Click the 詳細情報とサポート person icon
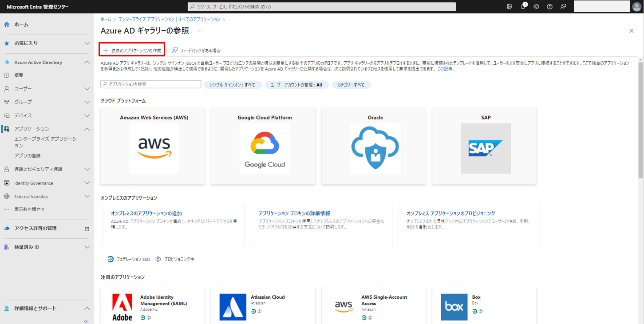644x324 pixels. tap(7, 308)
